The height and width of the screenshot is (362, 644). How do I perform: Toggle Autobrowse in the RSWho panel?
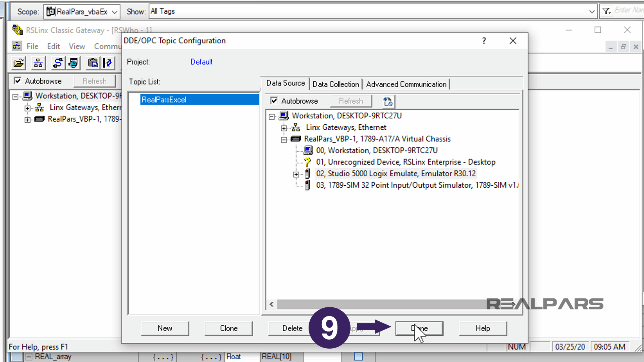click(17, 81)
